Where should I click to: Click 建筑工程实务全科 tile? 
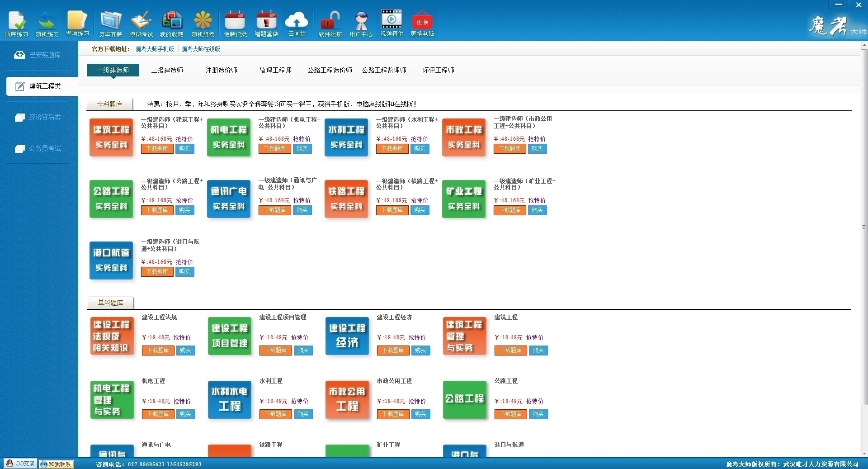click(111, 137)
